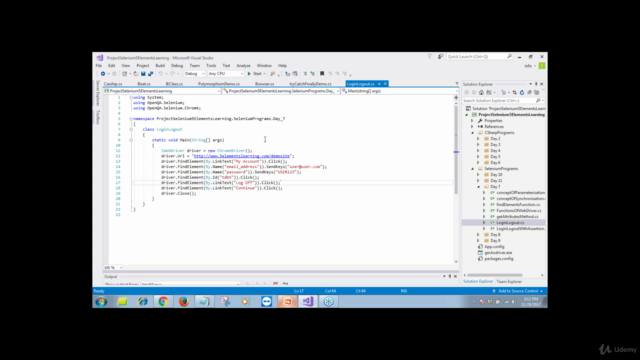Screen dimensions: 640x360
Task: Pin the Output panel
Action: point(450,276)
